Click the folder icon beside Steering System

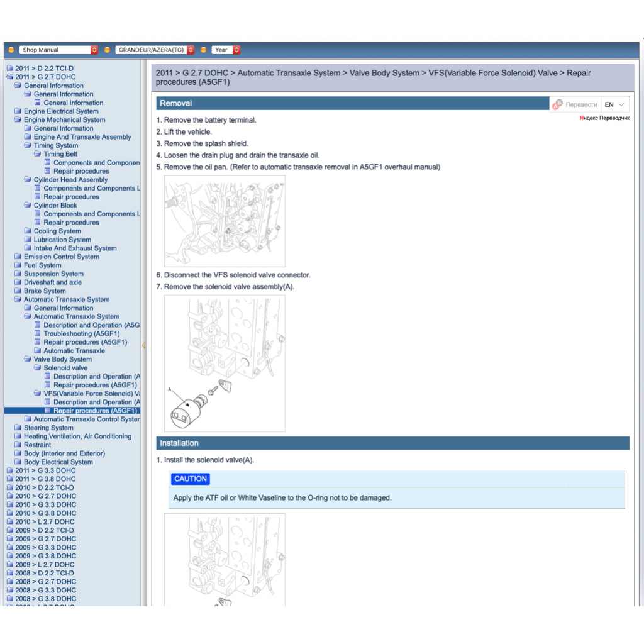click(x=18, y=428)
